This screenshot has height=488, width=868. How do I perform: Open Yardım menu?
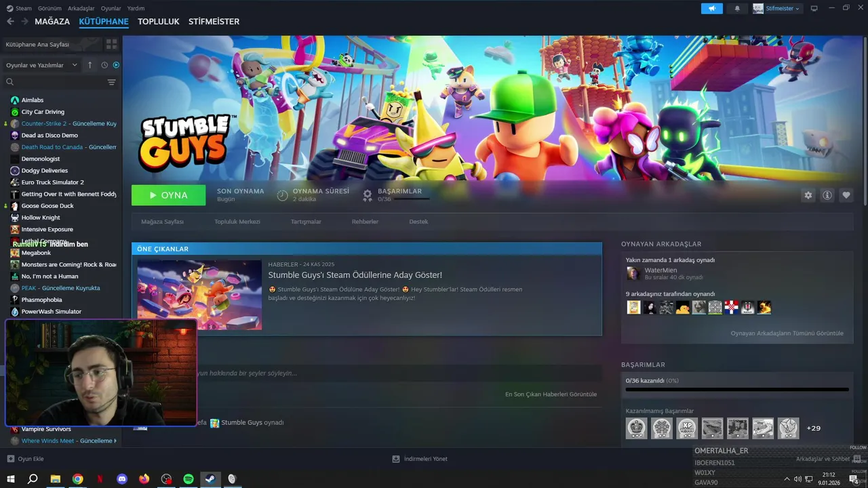tap(136, 8)
